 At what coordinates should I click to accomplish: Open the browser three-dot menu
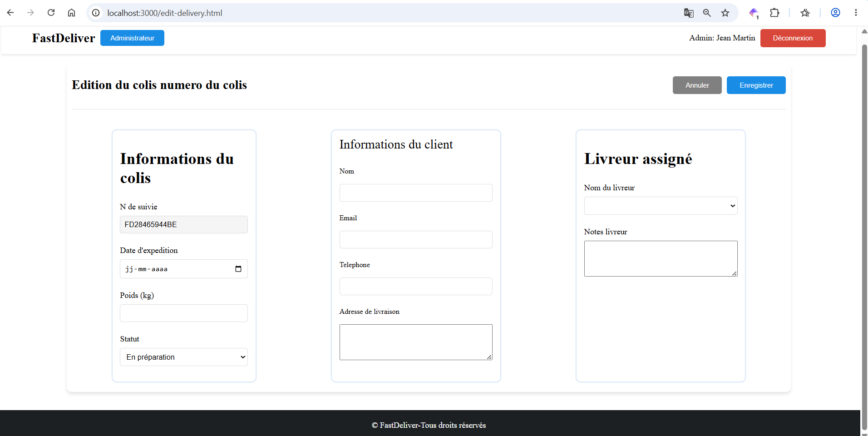point(856,13)
